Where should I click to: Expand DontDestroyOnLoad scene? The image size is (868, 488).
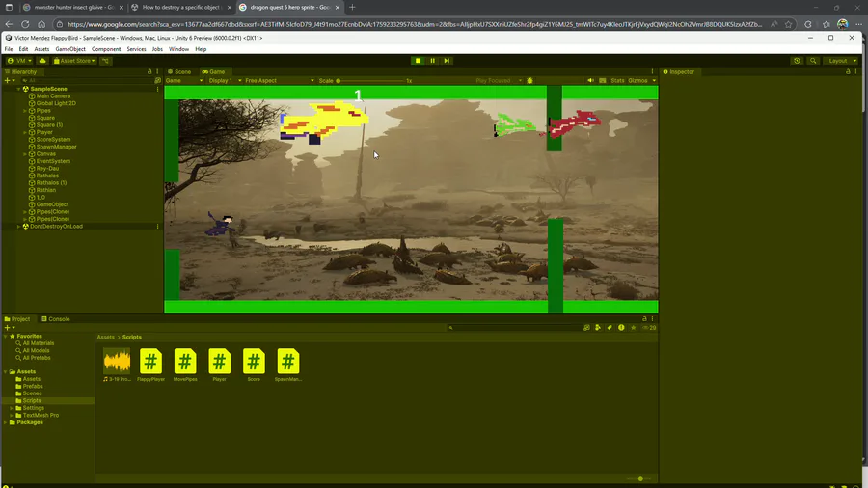tap(18, 226)
